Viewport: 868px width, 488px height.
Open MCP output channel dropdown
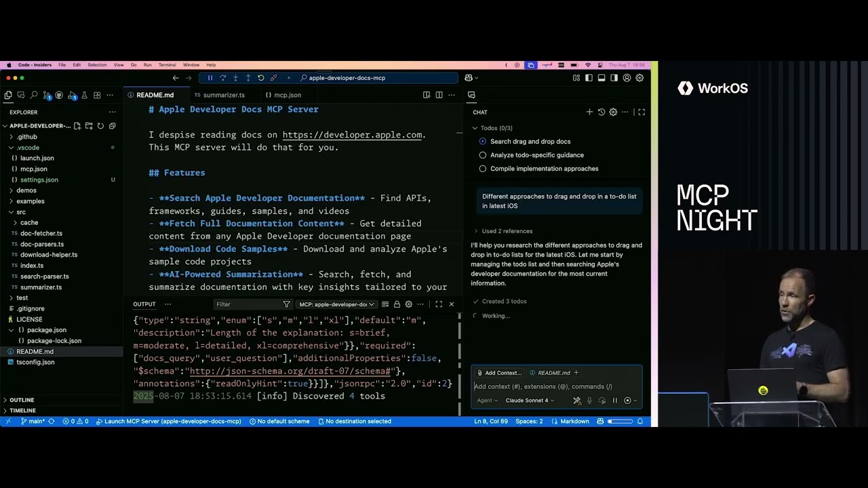pyautogui.click(x=337, y=304)
